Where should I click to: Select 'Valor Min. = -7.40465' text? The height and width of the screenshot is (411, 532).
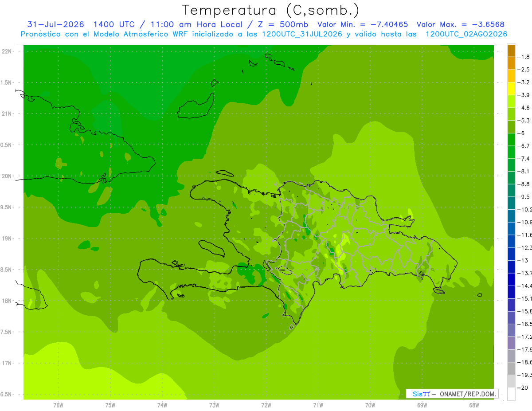tap(363, 24)
